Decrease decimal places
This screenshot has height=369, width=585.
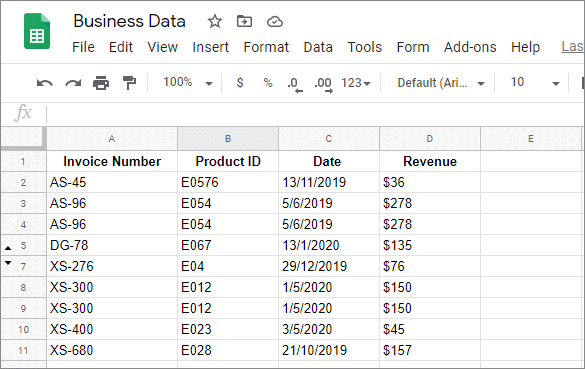coord(295,84)
